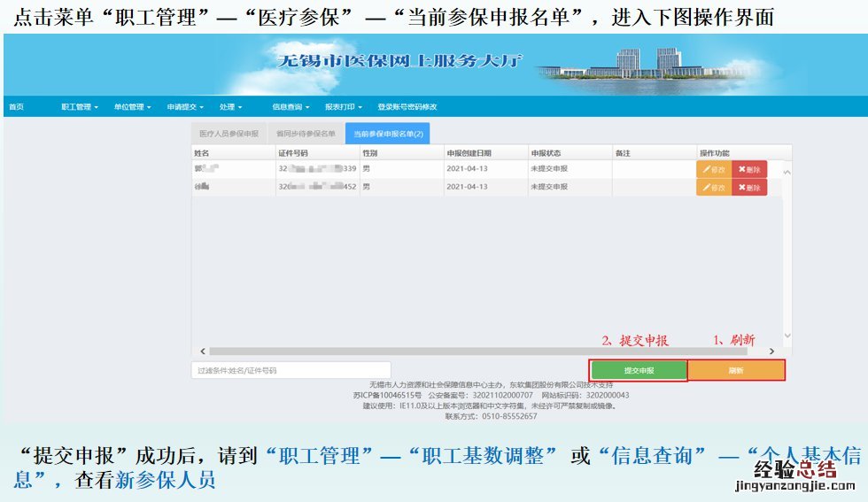This screenshot has width=868, height=502.
Task: Click the horizontal scrollbar right arrow
Action: point(771,351)
